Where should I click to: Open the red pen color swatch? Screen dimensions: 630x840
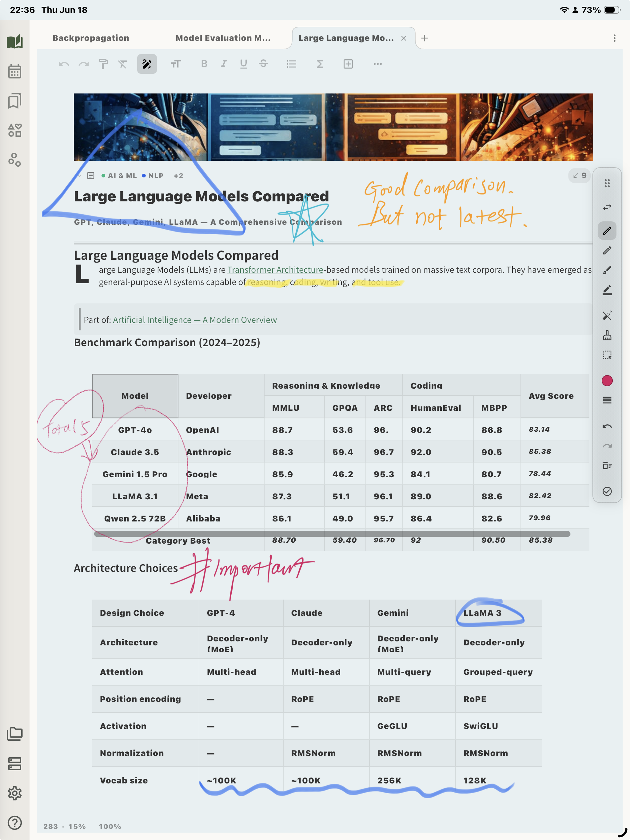607,381
